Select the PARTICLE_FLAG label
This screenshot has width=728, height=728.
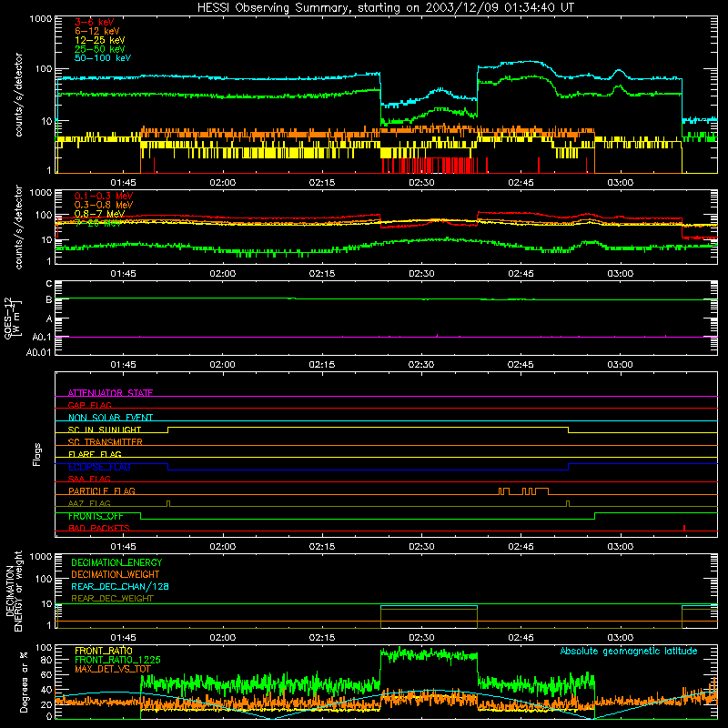102,491
